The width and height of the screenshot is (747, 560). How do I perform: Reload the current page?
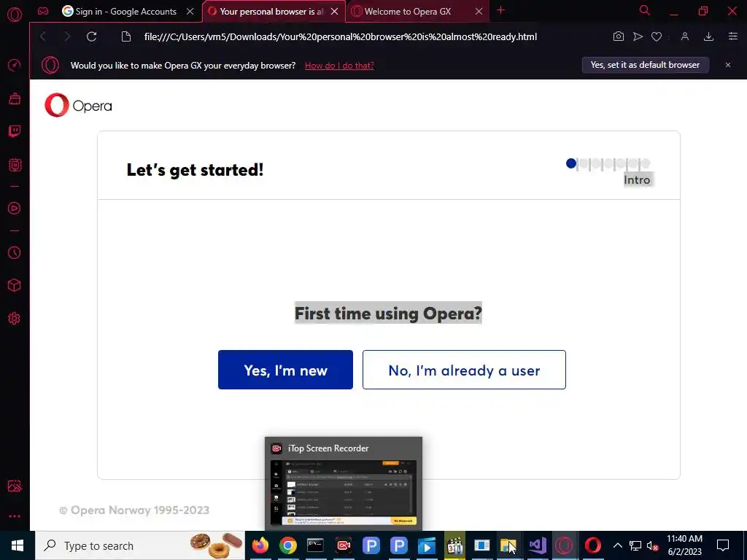tap(91, 36)
